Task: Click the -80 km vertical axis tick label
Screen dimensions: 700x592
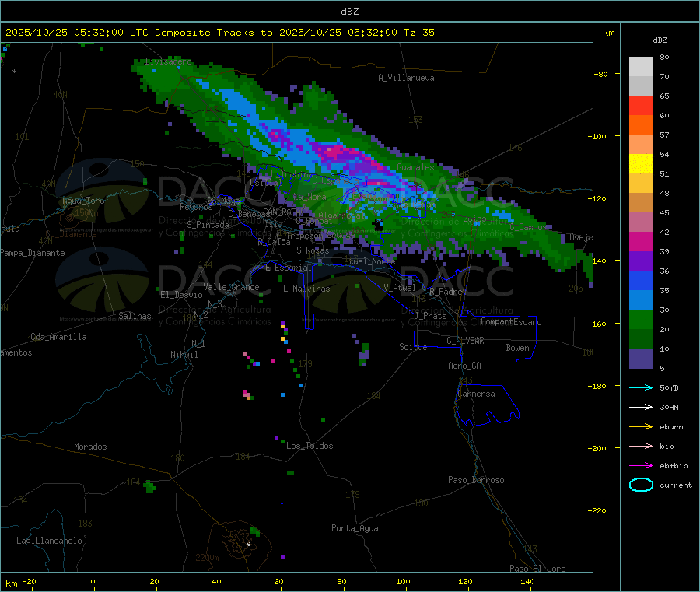Action: [x=601, y=74]
